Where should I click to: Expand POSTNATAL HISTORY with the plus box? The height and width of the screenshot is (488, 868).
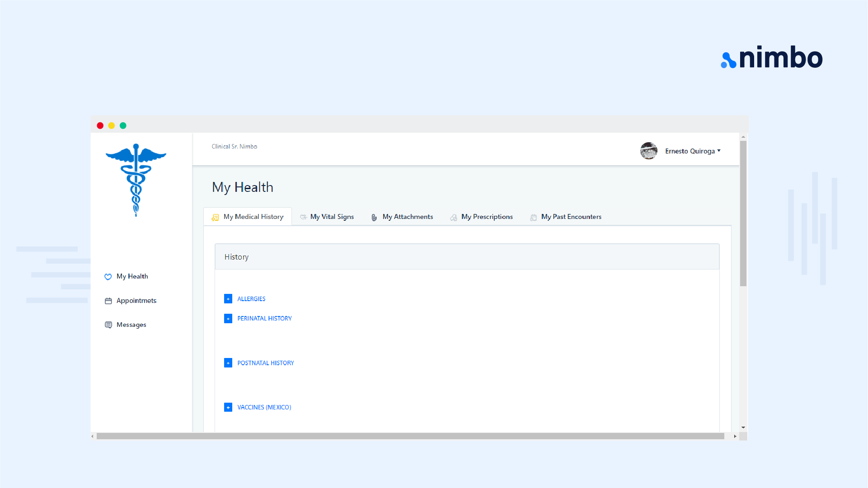pos(228,363)
